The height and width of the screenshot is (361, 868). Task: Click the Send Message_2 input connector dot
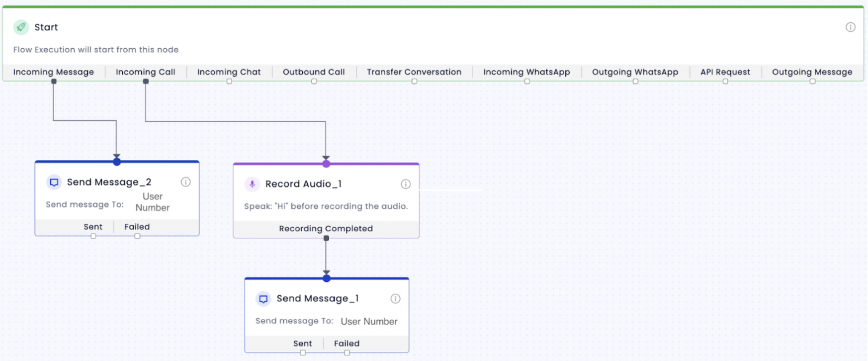pos(117,162)
